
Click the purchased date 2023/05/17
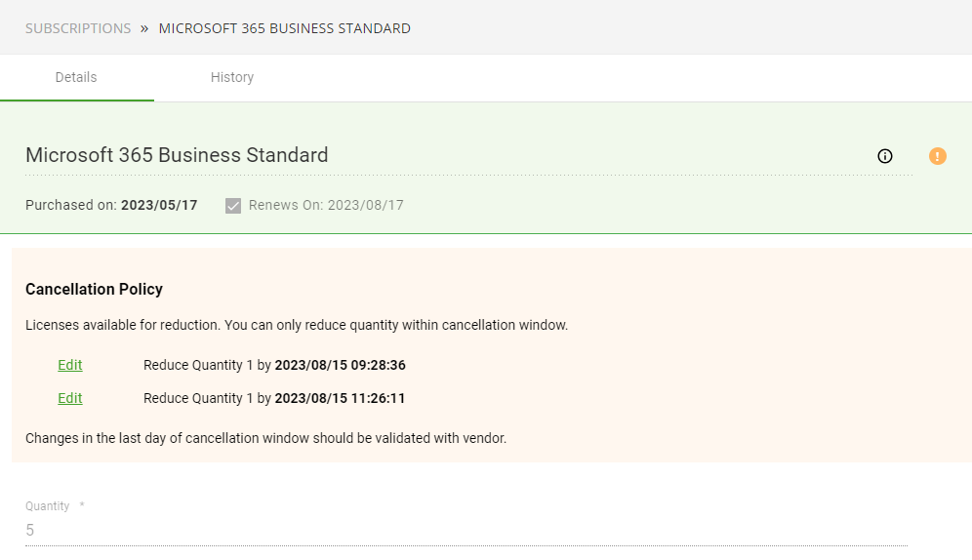click(159, 205)
